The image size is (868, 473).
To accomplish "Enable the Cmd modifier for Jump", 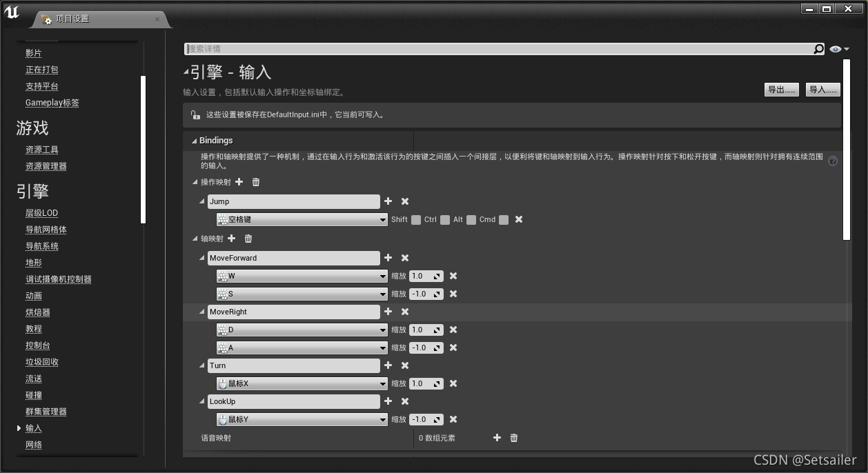I will click(504, 220).
